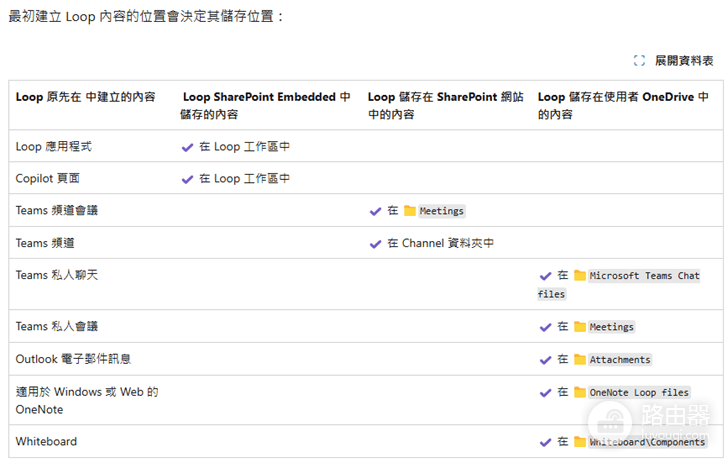Screen dimensions: 728x463
Task: Click folder icon beside OneNote Loop files
Action: coord(579,392)
